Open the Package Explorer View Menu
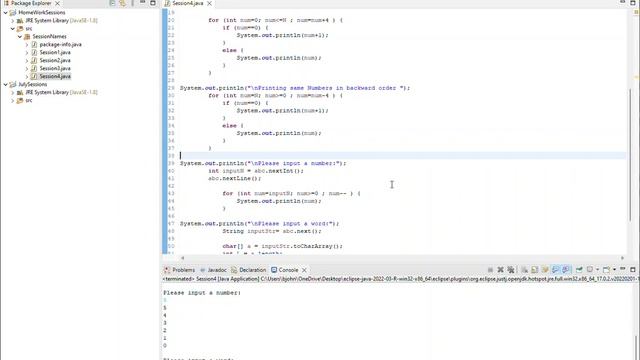 click(x=132, y=3)
